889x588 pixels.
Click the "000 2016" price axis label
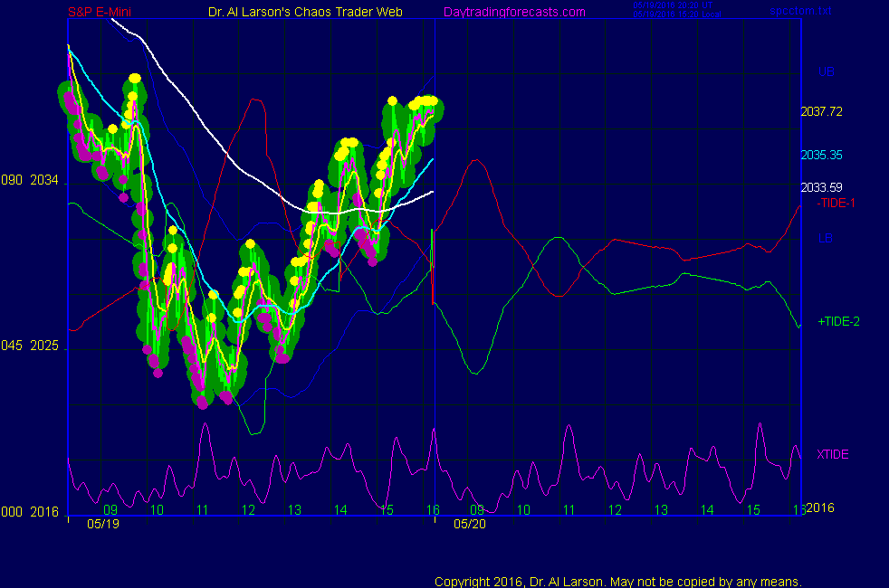point(30,512)
